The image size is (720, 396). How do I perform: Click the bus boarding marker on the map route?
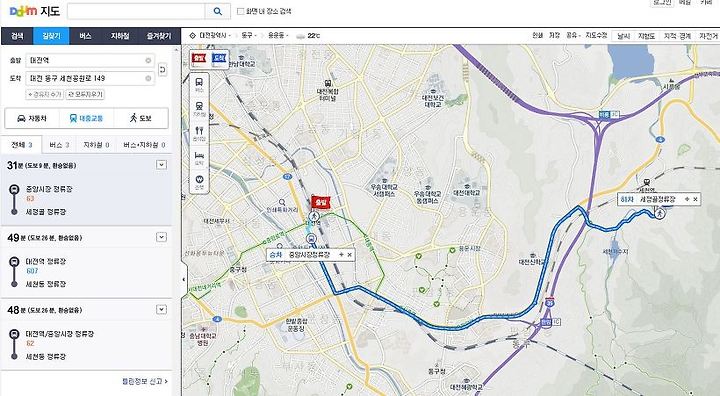pos(311,238)
